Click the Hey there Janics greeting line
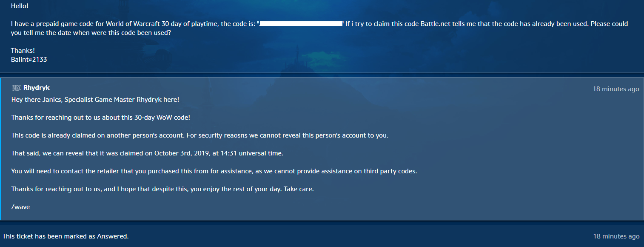The image size is (644, 247). click(x=95, y=100)
